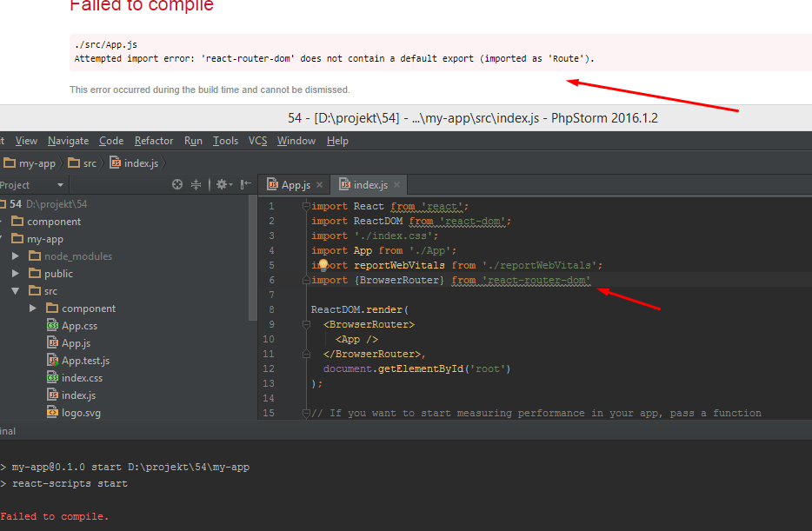This screenshot has width=812, height=531.
Task: Click the project tree vertical scrollbar
Action: click(x=253, y=259)
